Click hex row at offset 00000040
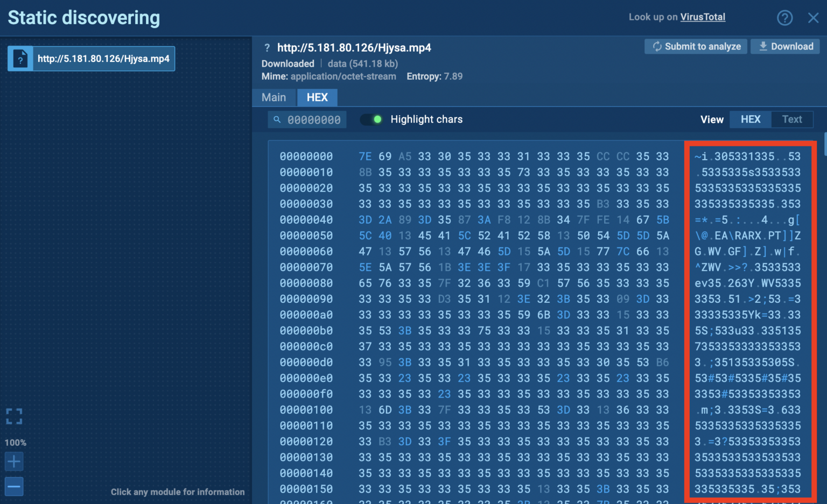 306,220
